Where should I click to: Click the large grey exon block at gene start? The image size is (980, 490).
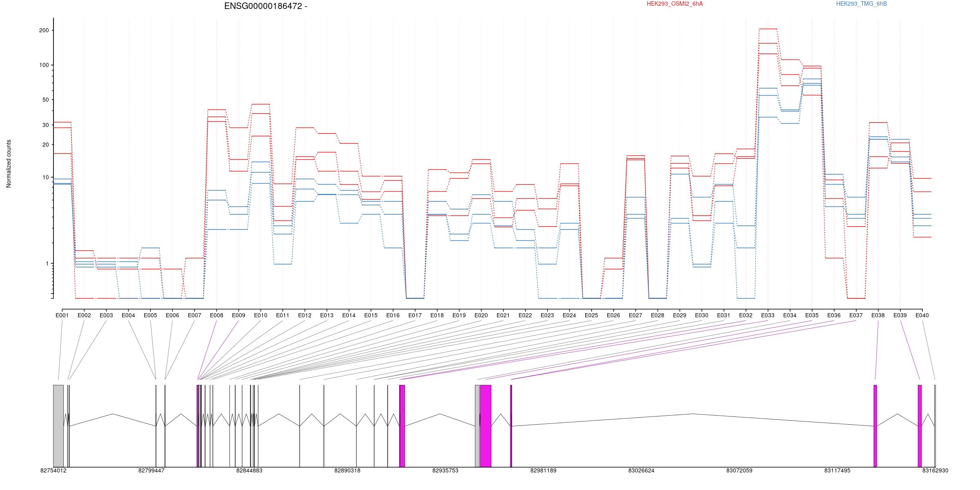58,426
